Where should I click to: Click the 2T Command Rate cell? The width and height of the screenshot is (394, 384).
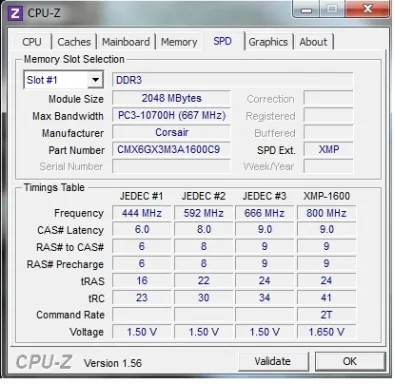click(x=326, y=315)
